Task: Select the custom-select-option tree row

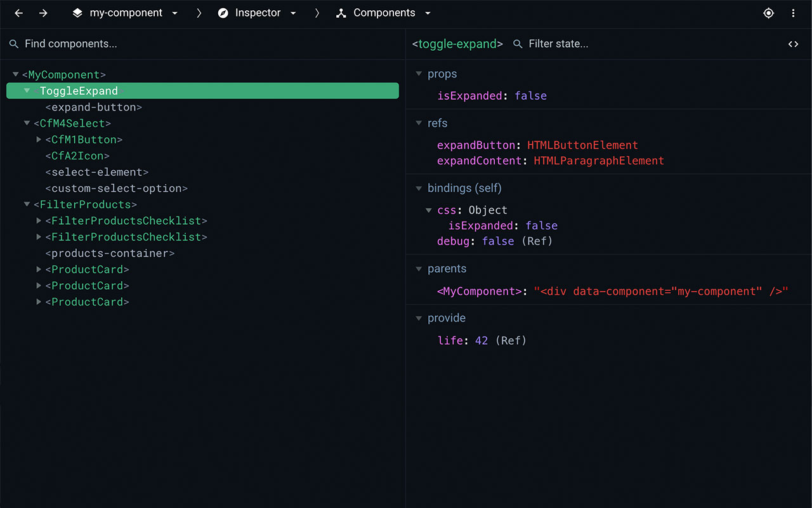Action: (x=202, y=189)
